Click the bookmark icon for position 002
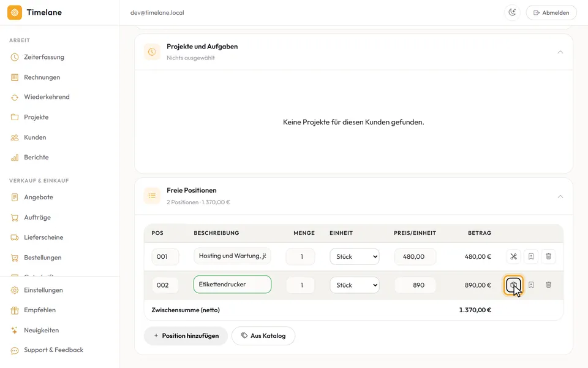Screen dimensions: 588x368 pyautogui.click(x=531, y=285)
